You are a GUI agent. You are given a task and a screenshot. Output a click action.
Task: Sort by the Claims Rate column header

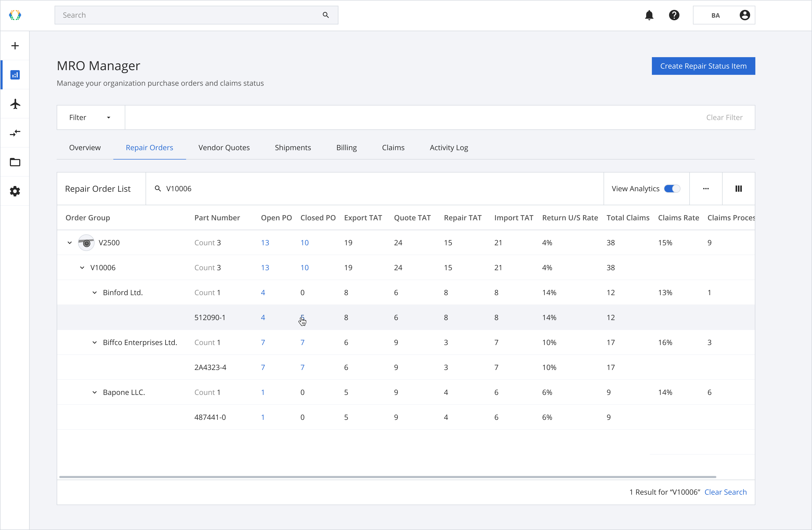click(678, 218)
